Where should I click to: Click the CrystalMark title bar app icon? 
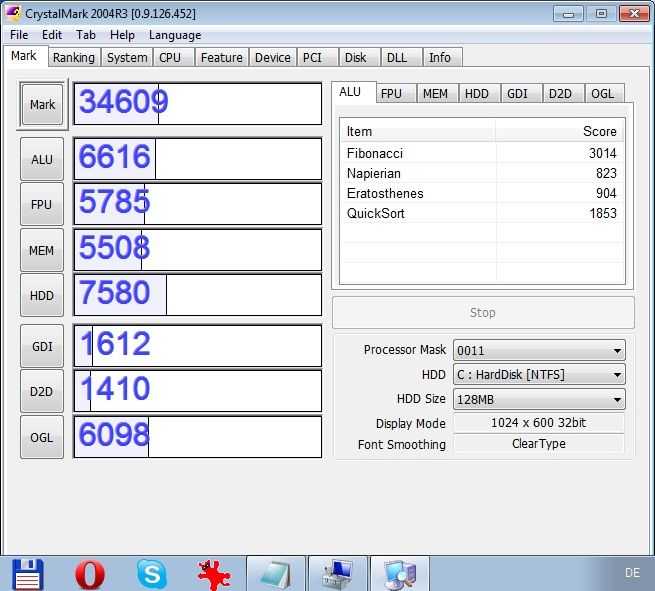tap(13, 13)
